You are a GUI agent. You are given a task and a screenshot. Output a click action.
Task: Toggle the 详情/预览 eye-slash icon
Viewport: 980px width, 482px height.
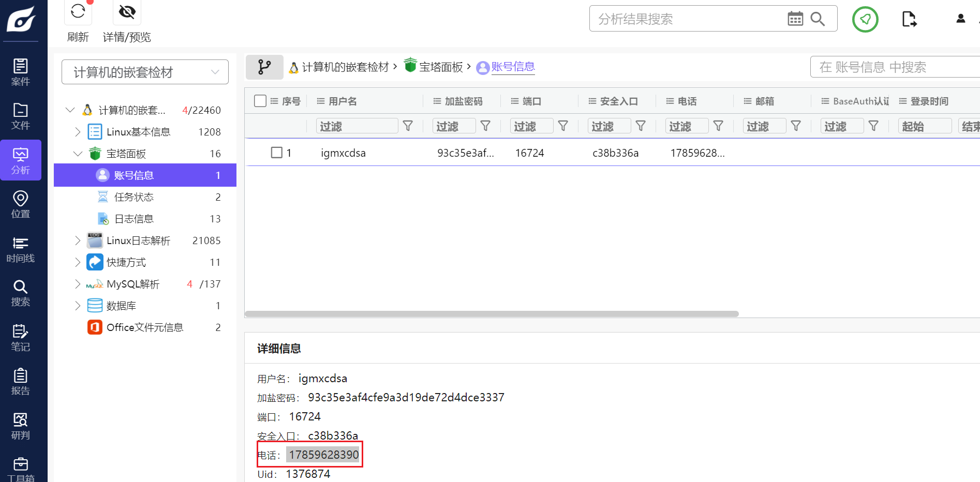pyautogui.click(x=127, y=11)
